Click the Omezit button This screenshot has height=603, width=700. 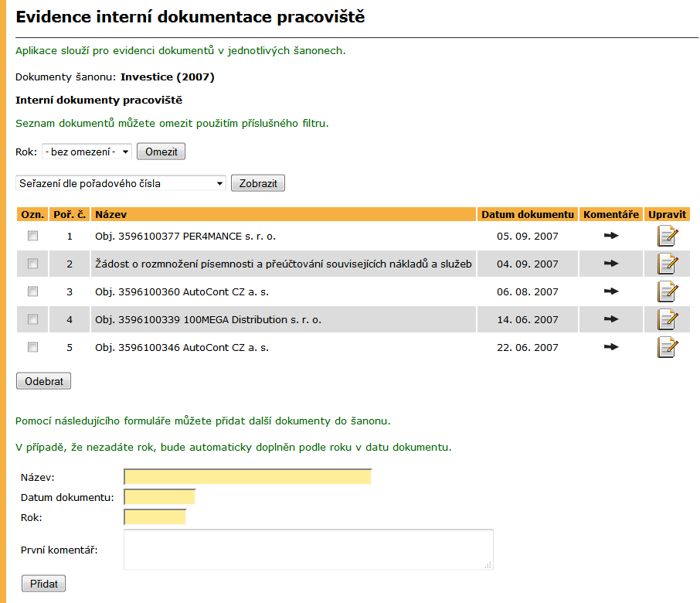point(161,152)
